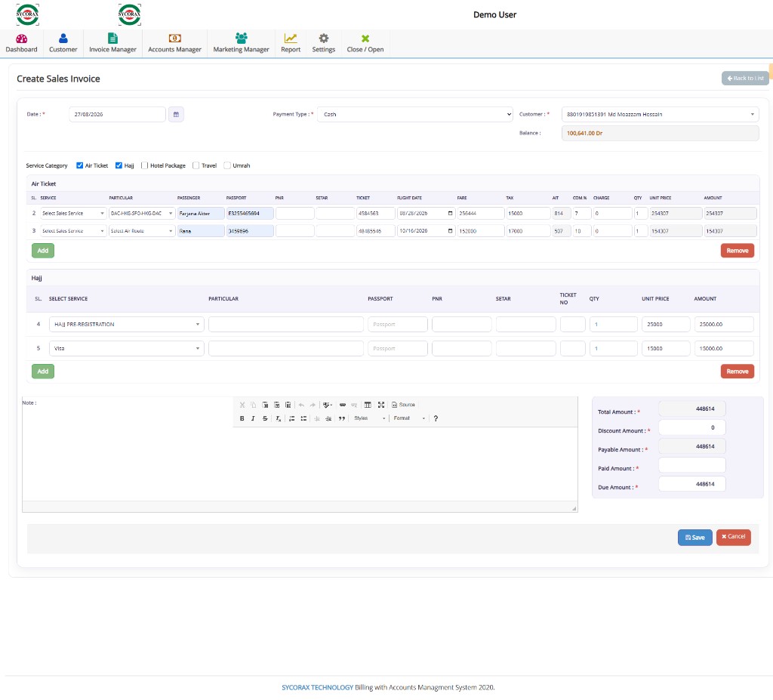Click the Close / Open item
Viewport: 773px width, 700px height.
[365, 43]
